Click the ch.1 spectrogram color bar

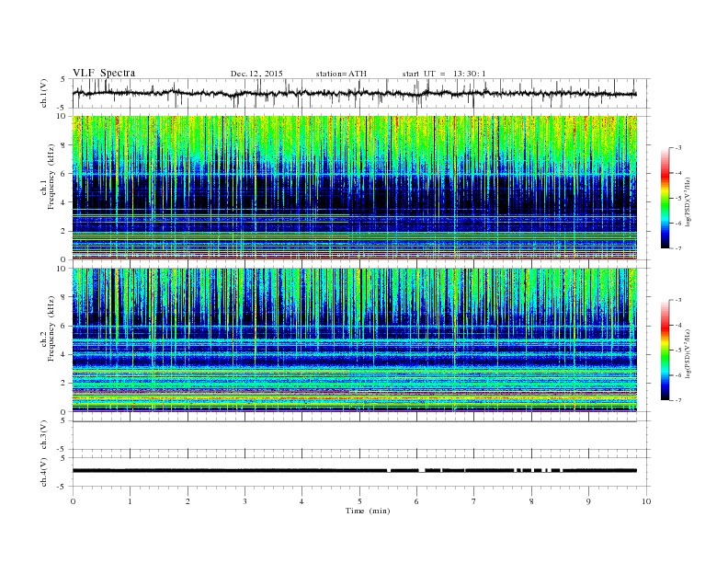click(665, 198)
